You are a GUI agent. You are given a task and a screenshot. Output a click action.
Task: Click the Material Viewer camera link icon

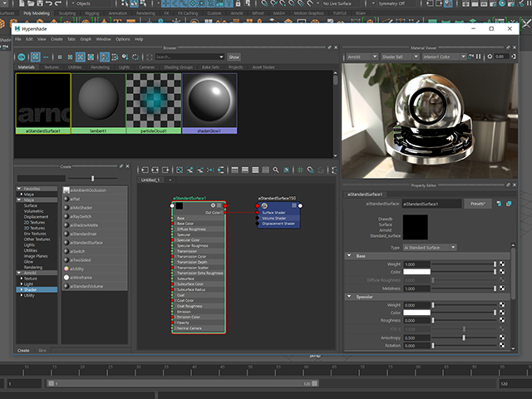470,57
